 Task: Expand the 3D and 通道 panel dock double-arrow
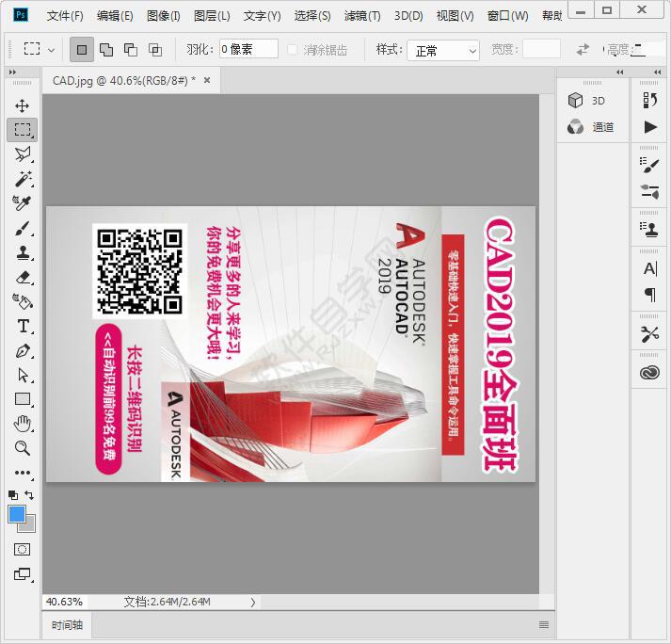620,72
